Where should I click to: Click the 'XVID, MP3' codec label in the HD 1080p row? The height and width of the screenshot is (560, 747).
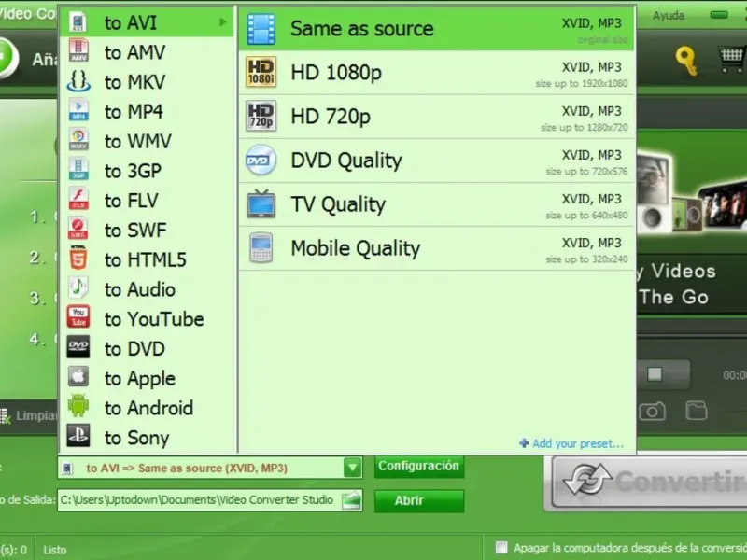tap(592, 67)
